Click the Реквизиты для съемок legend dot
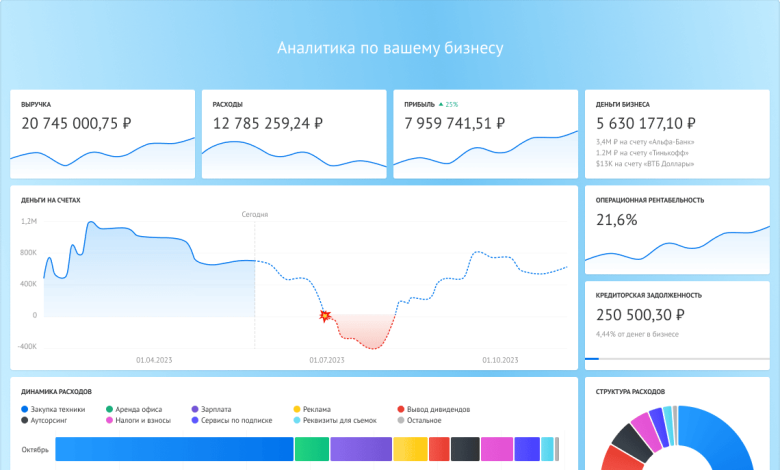Screen dimensions: 780x470 pyautogui.click(x=297, y=421)
